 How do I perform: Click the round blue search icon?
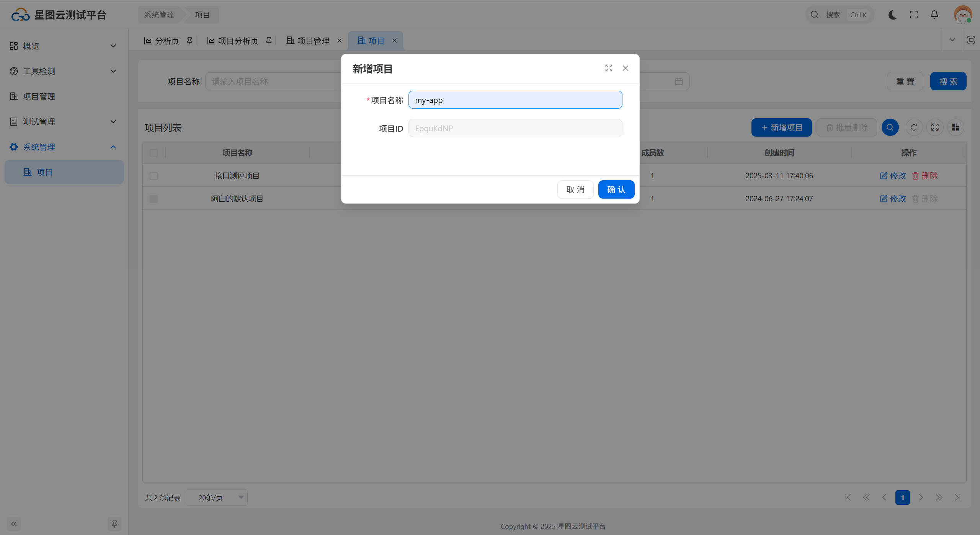890,127
